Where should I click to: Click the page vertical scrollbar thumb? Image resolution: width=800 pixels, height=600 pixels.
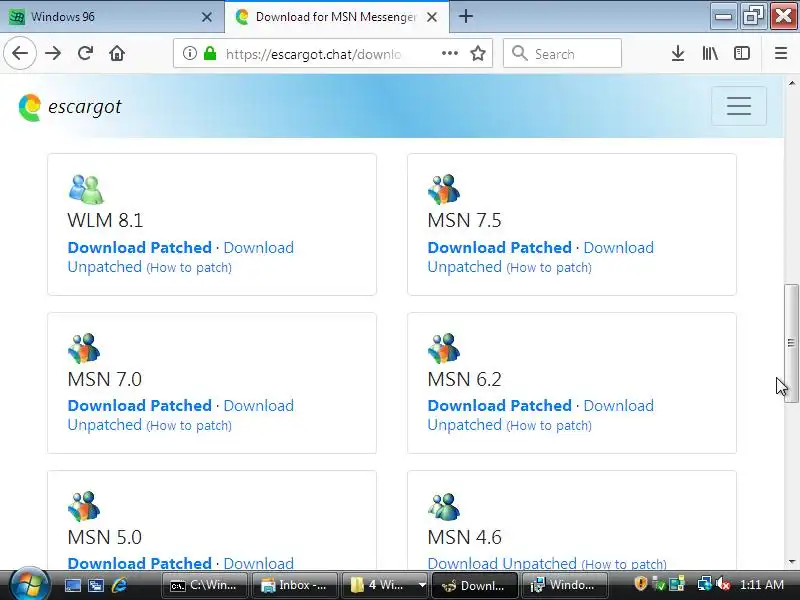[x=791, y=343]
